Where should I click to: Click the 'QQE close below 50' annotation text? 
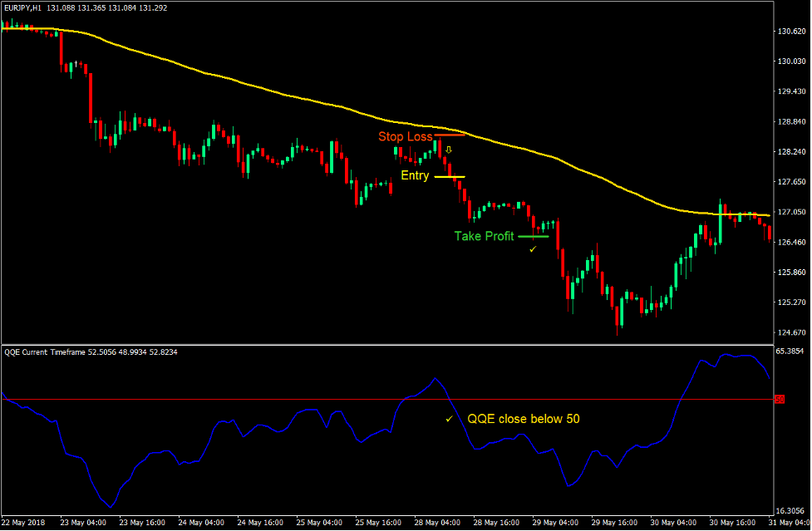(524, 419)
